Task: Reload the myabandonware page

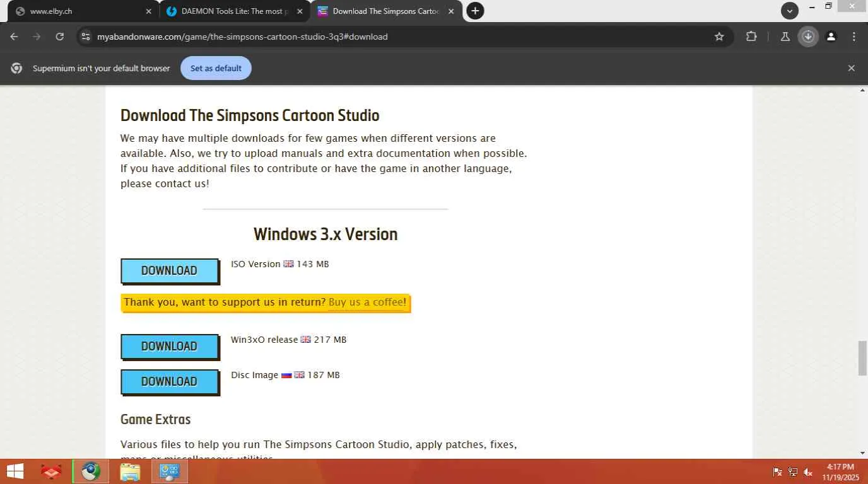Action: click(x=59, y=37)
